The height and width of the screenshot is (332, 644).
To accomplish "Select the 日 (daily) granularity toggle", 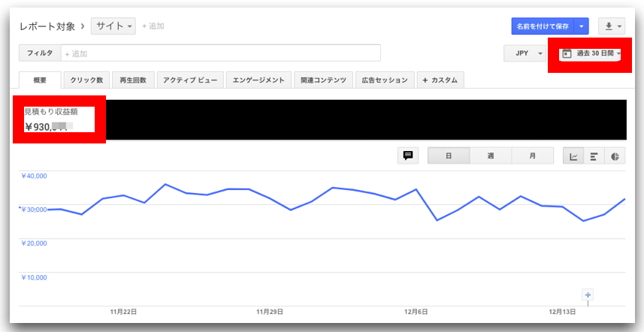I will click(x=449, y=156).
